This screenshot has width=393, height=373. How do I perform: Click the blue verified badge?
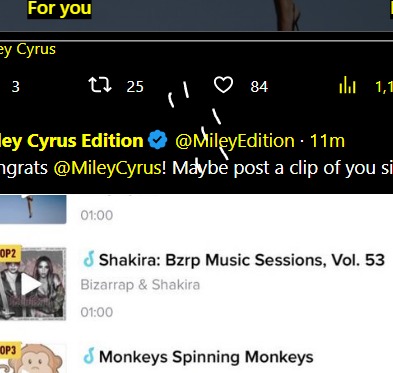158,140
